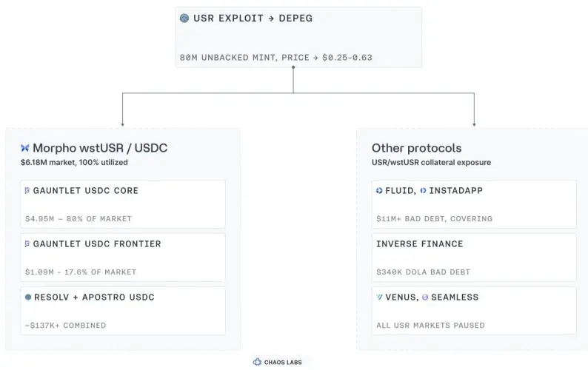Click the Gauntlet icon beside USDC Frontier
Image resolution: width=588 pixels, height=370 pixels.
tap(27, 243)
